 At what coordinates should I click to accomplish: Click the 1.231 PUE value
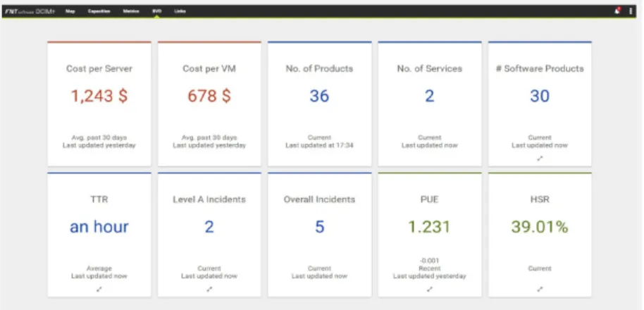[430, 227]
